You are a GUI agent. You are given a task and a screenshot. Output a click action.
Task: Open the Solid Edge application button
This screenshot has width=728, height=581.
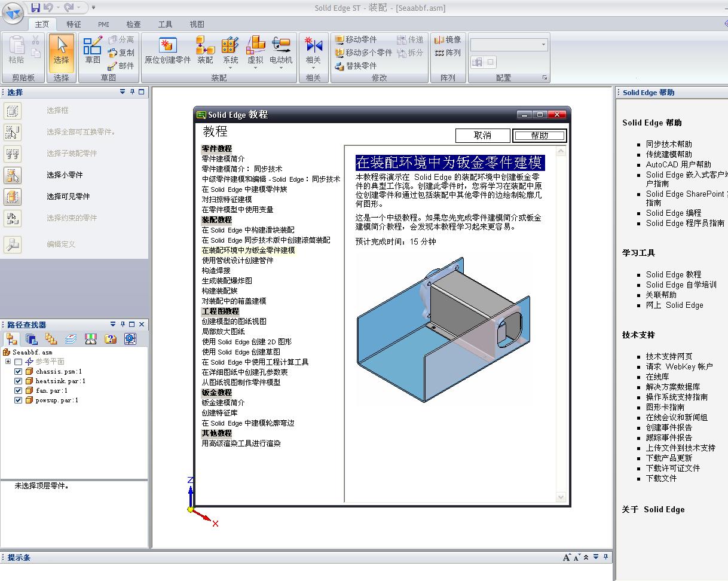pyautogui.click(x=13, y=12)
